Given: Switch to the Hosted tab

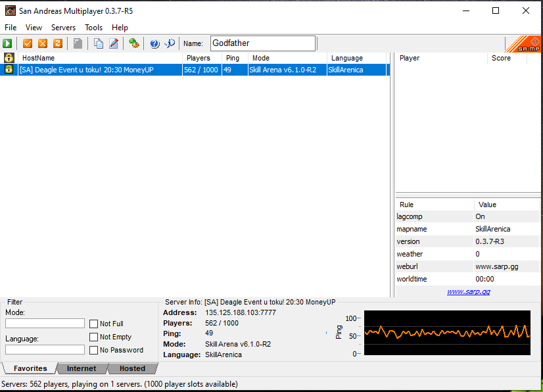Looking at the screenshot, I should 132,368.
